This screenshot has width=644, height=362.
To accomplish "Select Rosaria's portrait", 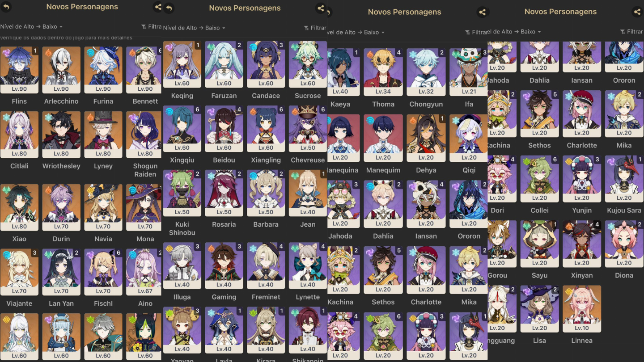I will 224,193.
